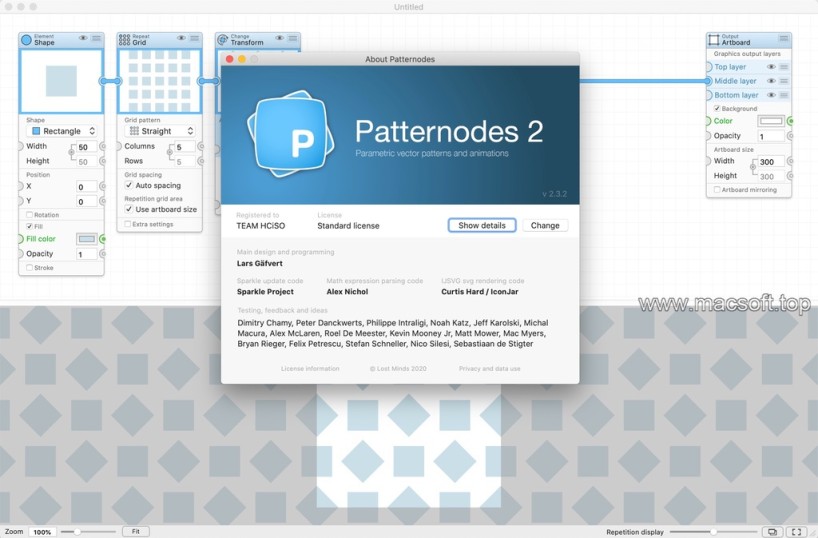Open the Rectangle shape dropdown
The image size is (818, 538).
[x=63, y=131]
